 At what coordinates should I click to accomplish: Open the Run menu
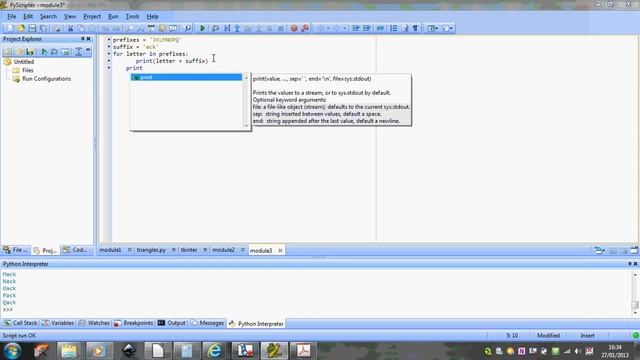click(113, 16)
